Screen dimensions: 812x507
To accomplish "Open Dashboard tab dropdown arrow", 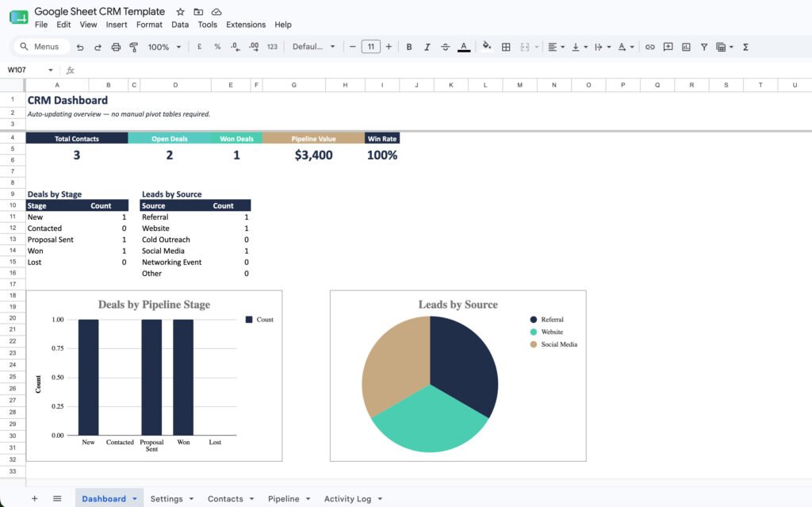I will click(x=135, y=499).
